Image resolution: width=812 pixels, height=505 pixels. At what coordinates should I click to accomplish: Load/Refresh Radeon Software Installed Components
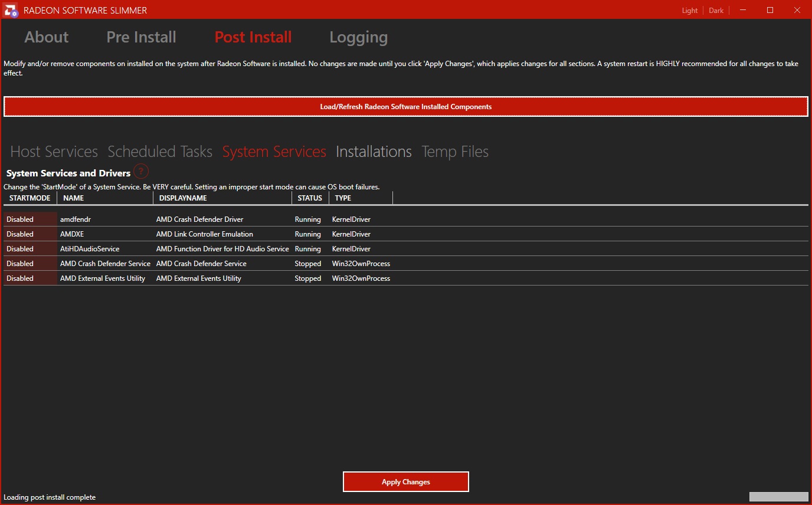coord(406,107)
